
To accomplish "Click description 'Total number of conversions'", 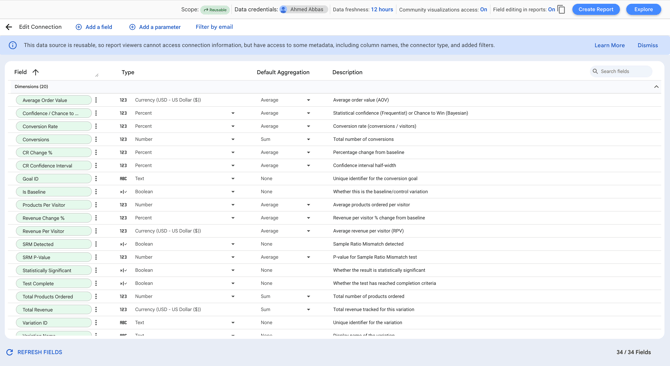I will [363, 139].
